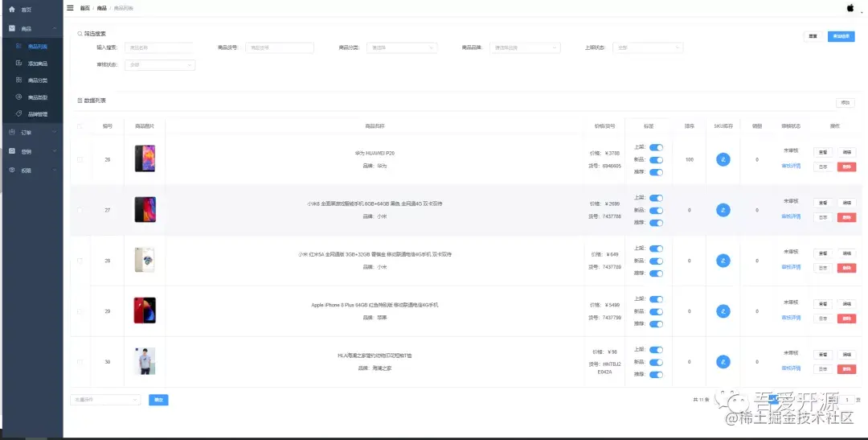868x440 pixels.
Task: Collapse the sidebar with the hamburger icon
Action: [x=70, y=8]
